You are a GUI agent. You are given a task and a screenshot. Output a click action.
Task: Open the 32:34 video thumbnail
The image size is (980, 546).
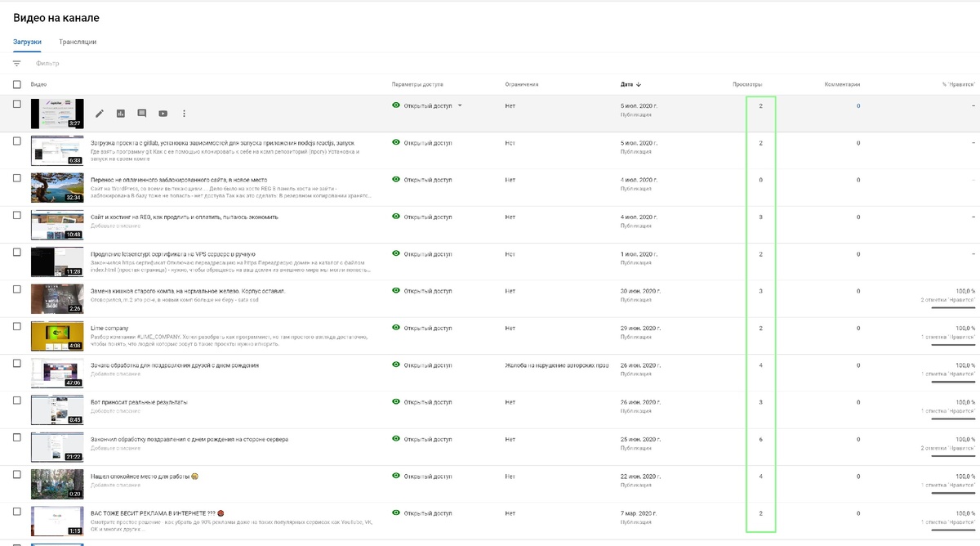(57, 187)
